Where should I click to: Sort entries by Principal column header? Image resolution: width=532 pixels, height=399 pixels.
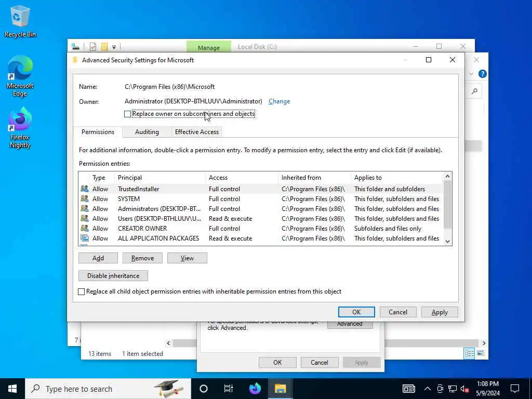[x=160, y=178]
